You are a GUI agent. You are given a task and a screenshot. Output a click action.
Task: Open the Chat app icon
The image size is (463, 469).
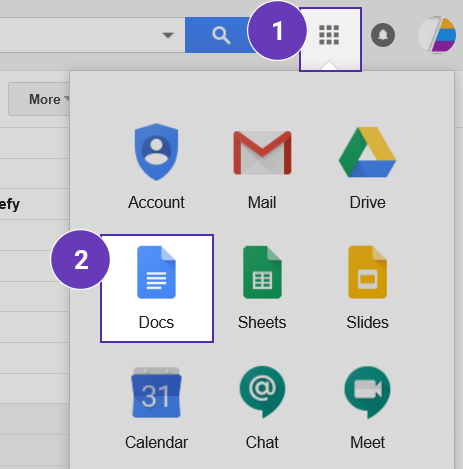pyautogui.click(x=262, y=392)
